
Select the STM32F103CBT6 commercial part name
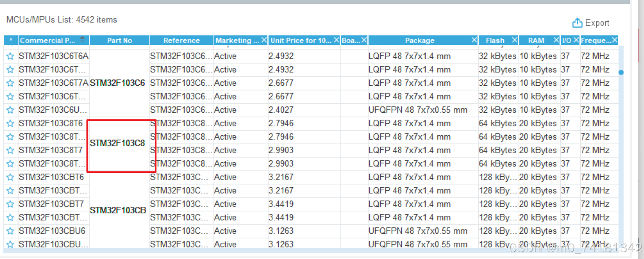(51, 177)
